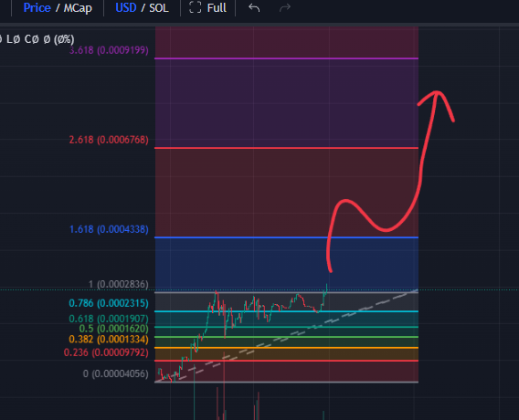Select SOL as quote currency

(159, 7)
